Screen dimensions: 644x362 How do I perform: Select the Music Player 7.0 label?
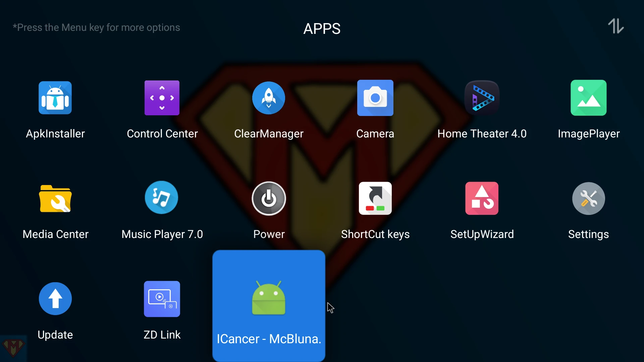click(162, 234)
